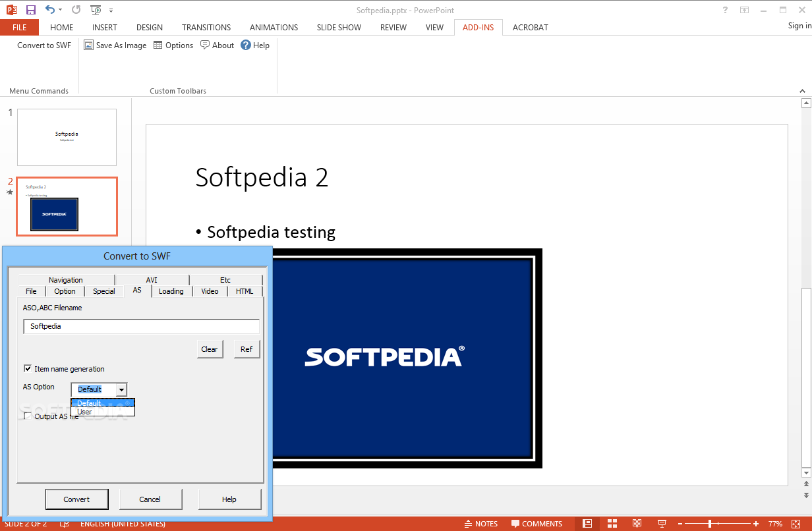Image resolution: width=812 pixels, height=531 pixels.
Task: Click the Save As Image toolbar item
Action: pos(115,45)
